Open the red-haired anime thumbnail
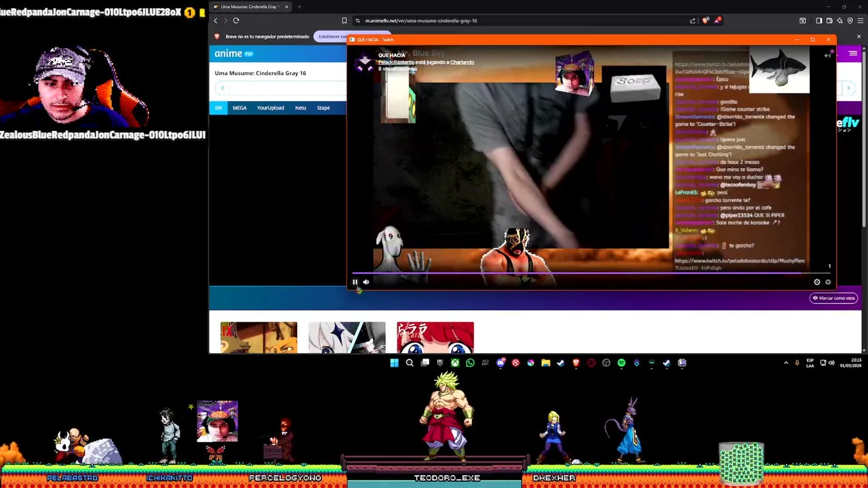 point(435,338)
